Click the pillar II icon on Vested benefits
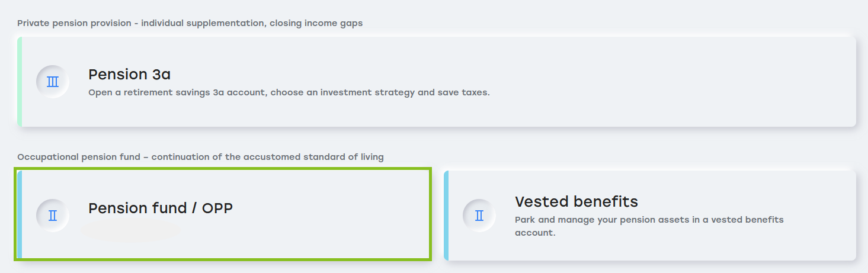Image resolution: width=868 pixels, height=273 pixels. point(479,216)
